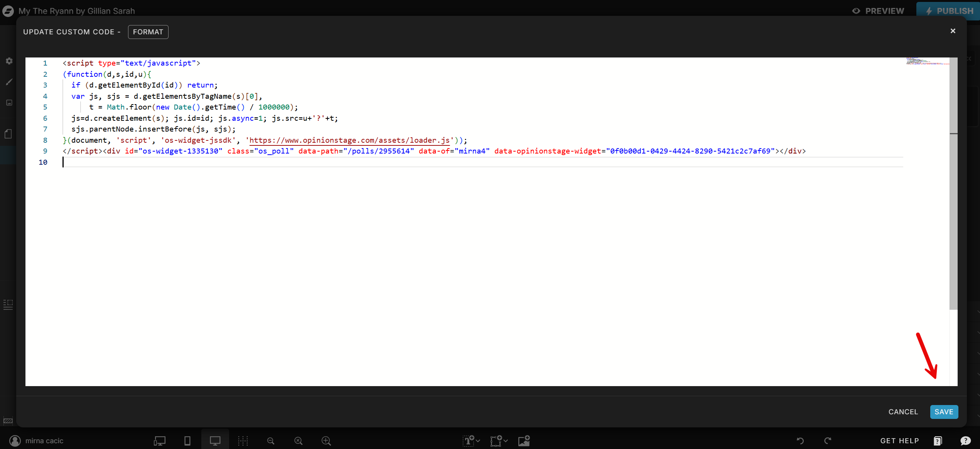Save the custom code
This screenshot has width=980, height=449.
tap(944, 412)
